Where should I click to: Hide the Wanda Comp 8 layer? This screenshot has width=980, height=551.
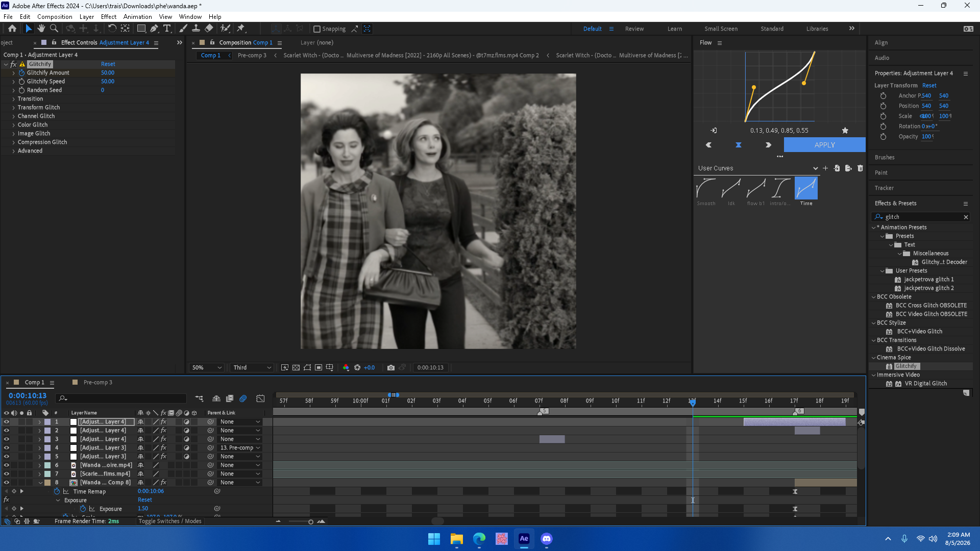(x=7, y=482)
